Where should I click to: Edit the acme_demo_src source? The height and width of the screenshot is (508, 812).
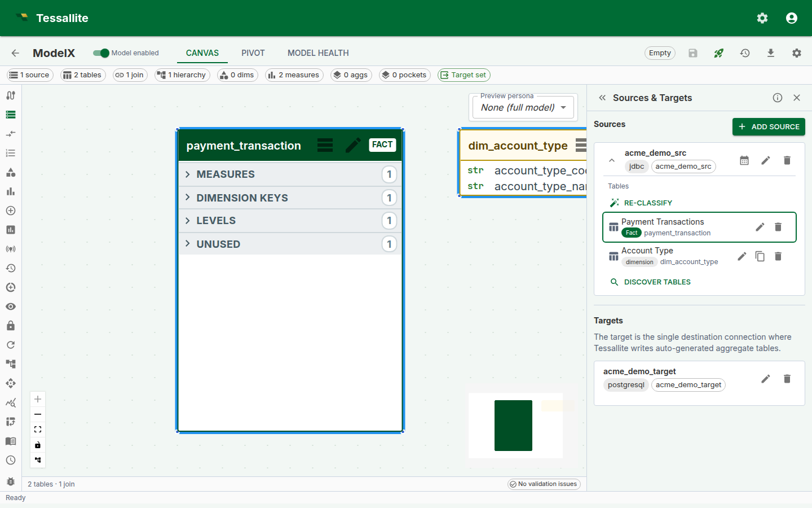[766, 160]
